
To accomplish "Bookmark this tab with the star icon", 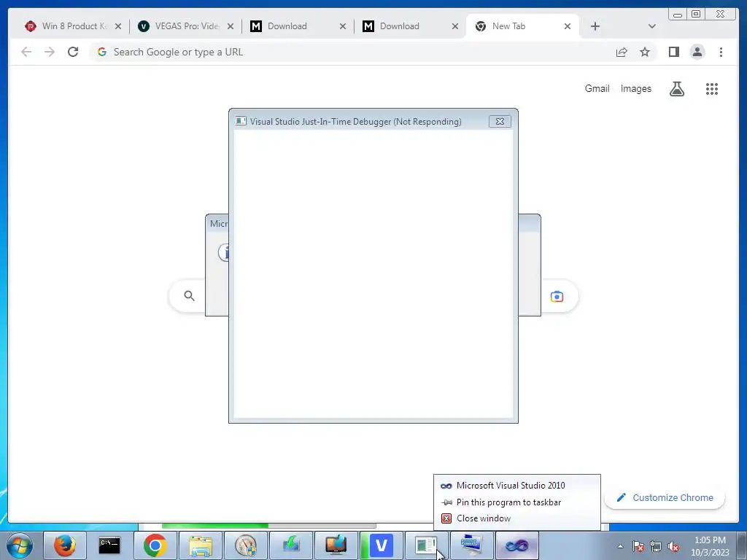I will [645, 52].
